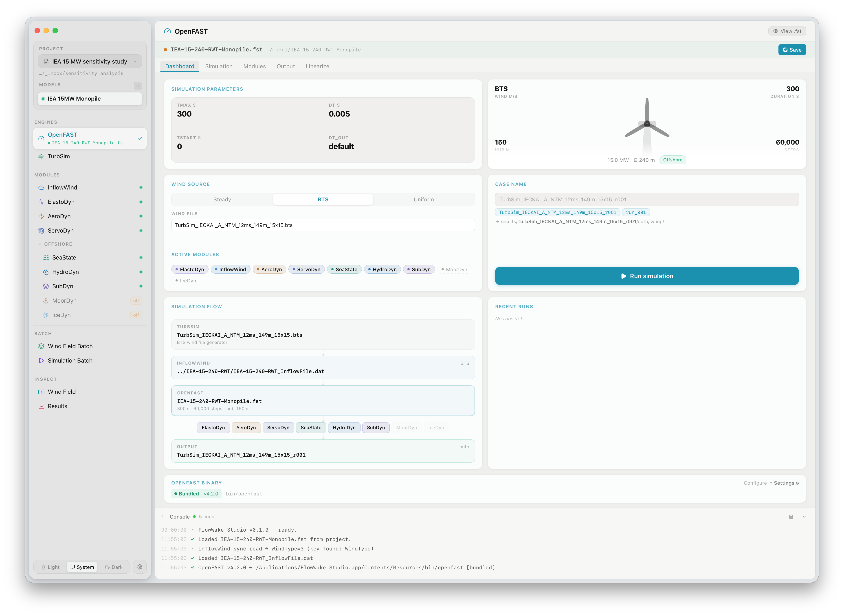
Task: Click Run simulation button
Action: 646,276
